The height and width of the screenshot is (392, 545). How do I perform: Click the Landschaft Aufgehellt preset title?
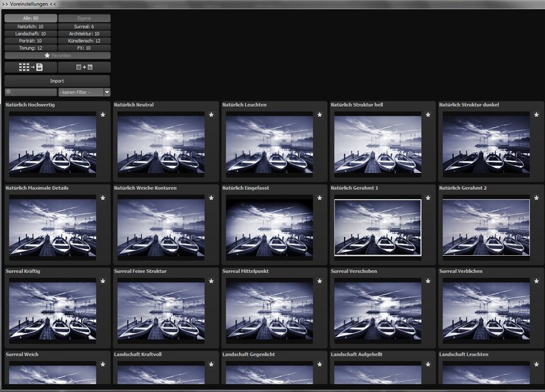356,355
